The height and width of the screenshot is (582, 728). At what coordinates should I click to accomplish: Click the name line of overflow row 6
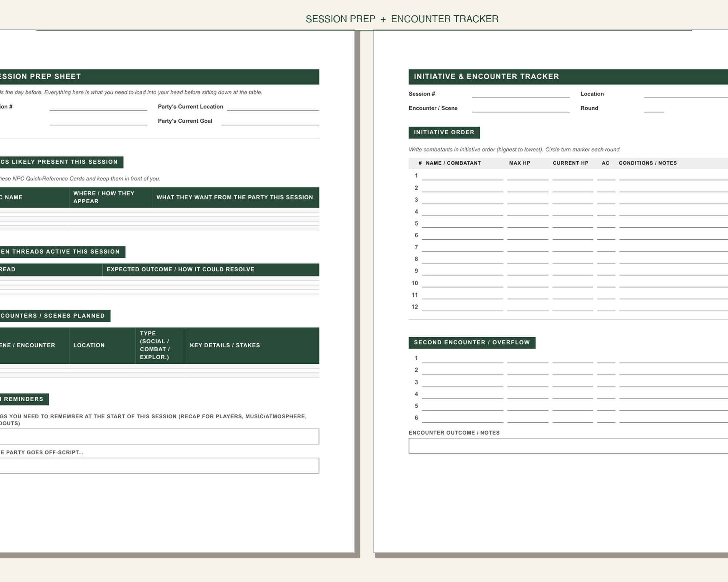click(463, 418)
